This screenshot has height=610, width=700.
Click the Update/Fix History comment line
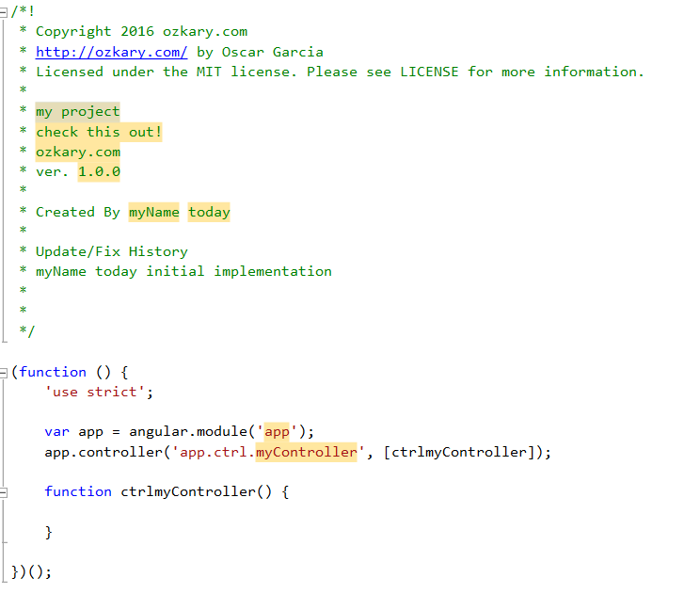112,252
